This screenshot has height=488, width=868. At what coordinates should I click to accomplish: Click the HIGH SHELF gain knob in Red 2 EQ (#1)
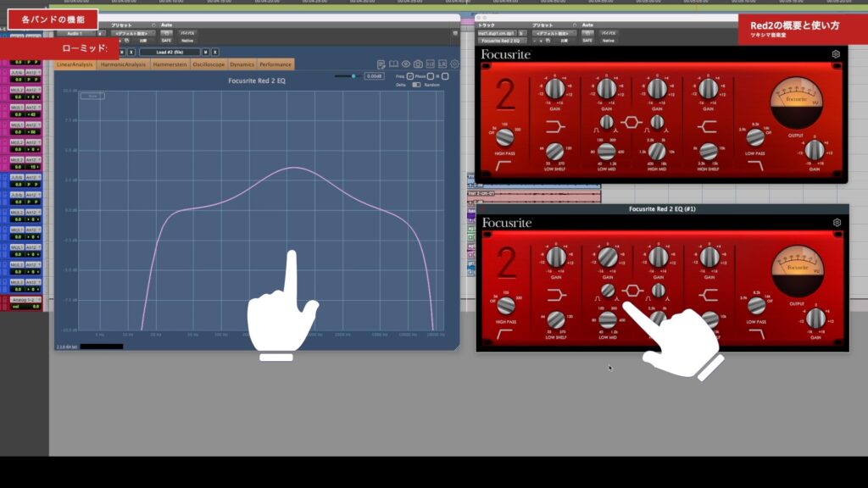click(x=709, y=257)
